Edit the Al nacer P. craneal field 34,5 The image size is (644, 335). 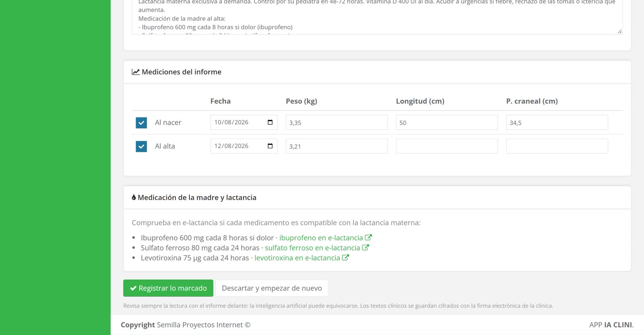point(557,122)
